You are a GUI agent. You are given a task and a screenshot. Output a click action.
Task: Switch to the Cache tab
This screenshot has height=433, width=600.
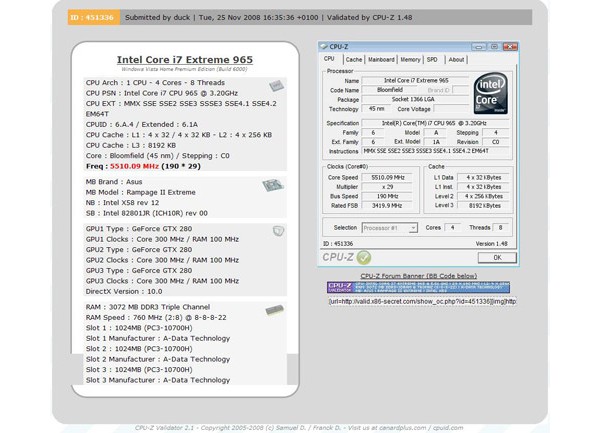coord(354,60)
